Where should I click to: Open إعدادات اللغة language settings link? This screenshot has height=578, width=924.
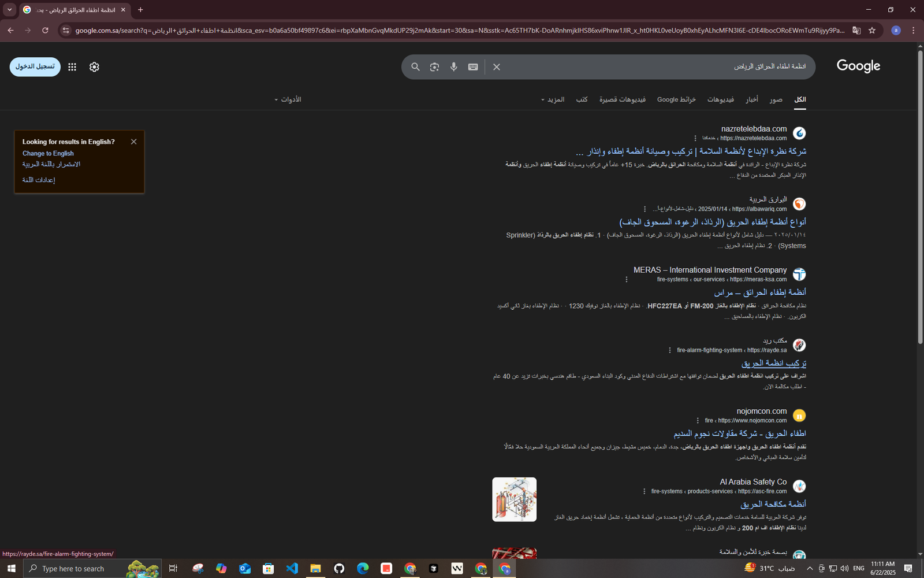click(39, 180)
